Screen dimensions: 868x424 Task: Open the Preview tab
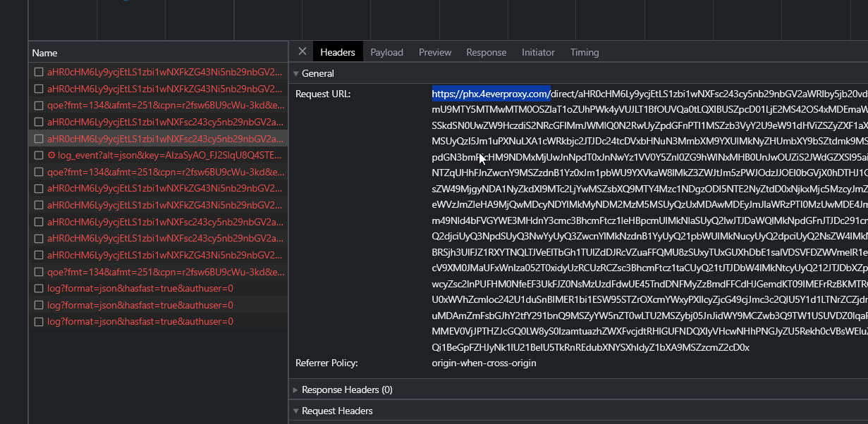[434, 51]
